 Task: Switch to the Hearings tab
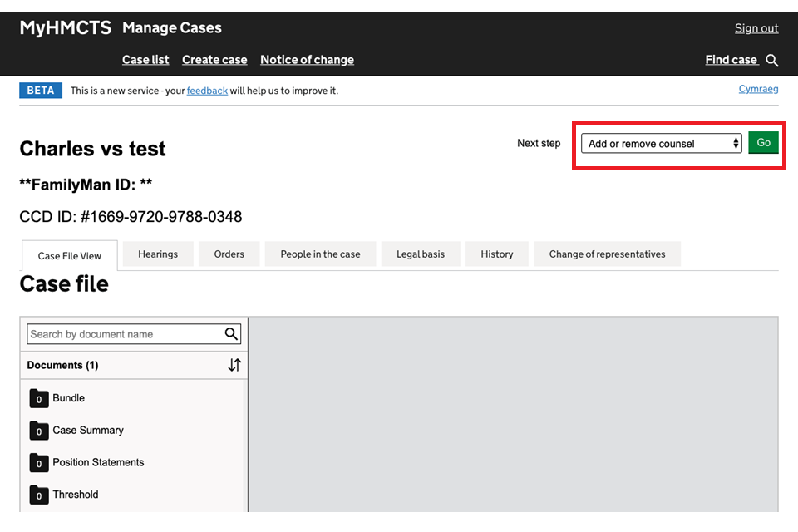point(158,254)
